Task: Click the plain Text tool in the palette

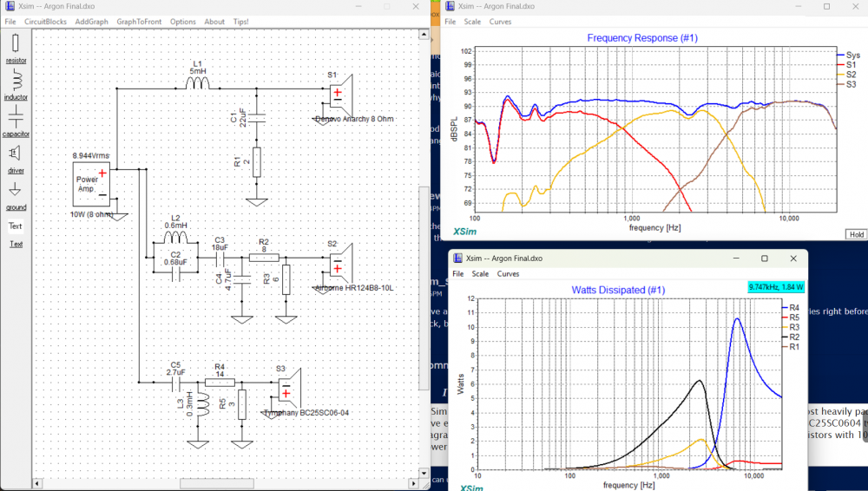Action: pyautogui.click(x=16, y=226)
